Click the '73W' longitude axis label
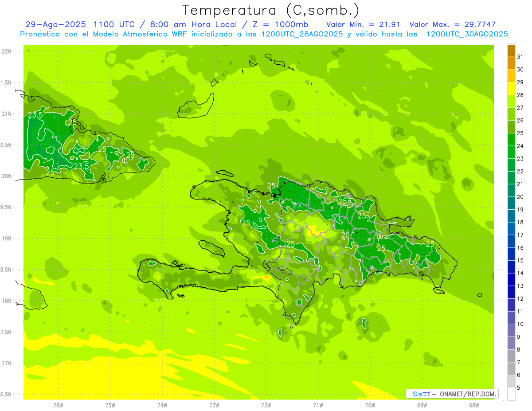Viewport: 532px width, 411px height. 214,405
